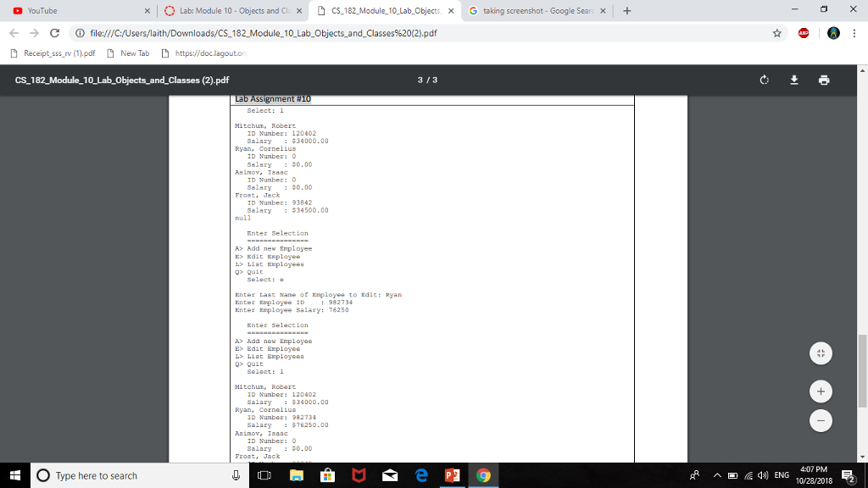
Task: Open Microsoft Store from the taskbar
Action: coord(327,475)
